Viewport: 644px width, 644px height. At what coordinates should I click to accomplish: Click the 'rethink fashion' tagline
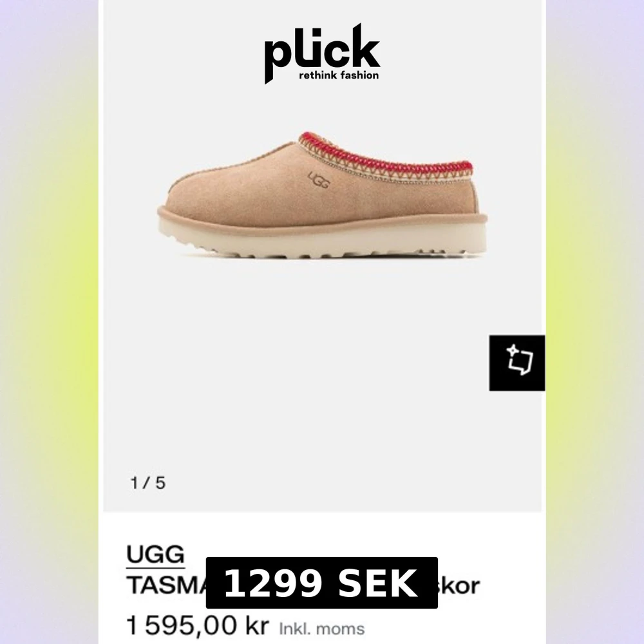339,75
